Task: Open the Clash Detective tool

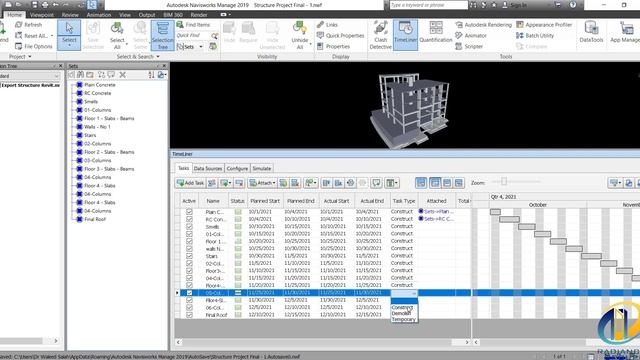Action: (x=380, y=35)
